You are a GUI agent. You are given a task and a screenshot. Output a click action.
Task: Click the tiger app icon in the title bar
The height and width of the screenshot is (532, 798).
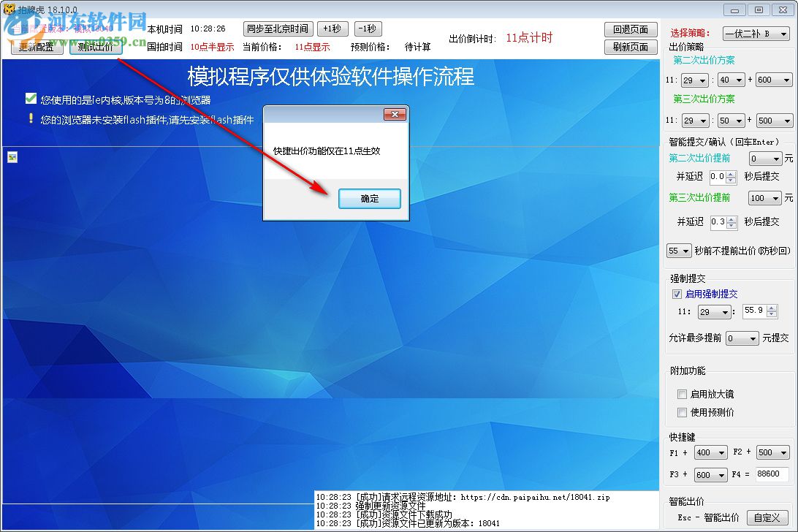pyautogui.click(x=8, y=9)
